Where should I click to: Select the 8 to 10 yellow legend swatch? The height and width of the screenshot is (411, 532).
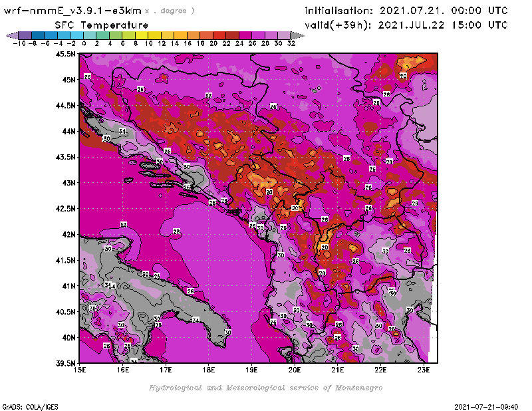point(142,36)
